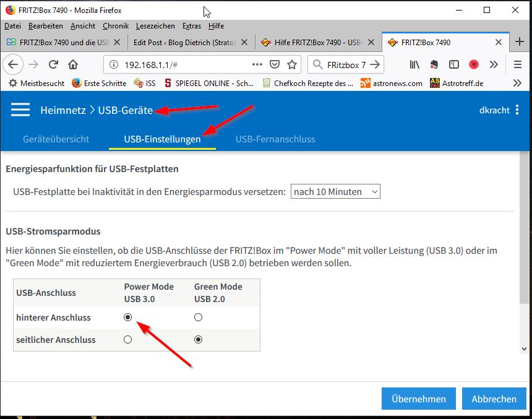Expand the bookmarks toolbar overflow chevron
This screenshot has height=419, width=532.
tap(517, 83)
